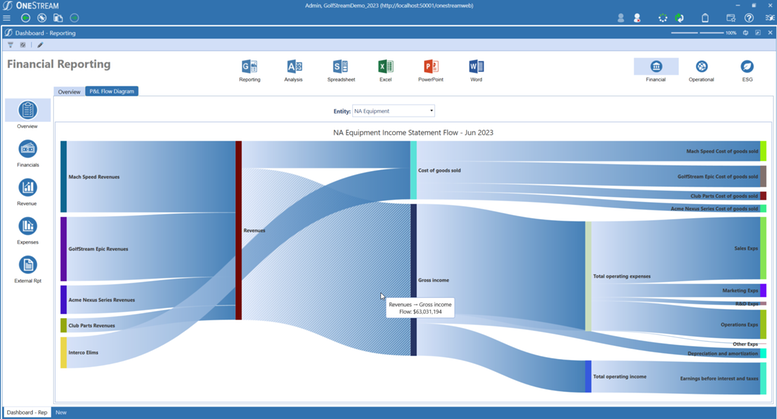Open the Word icon
The image size is (777, 419).
[476, 66]
